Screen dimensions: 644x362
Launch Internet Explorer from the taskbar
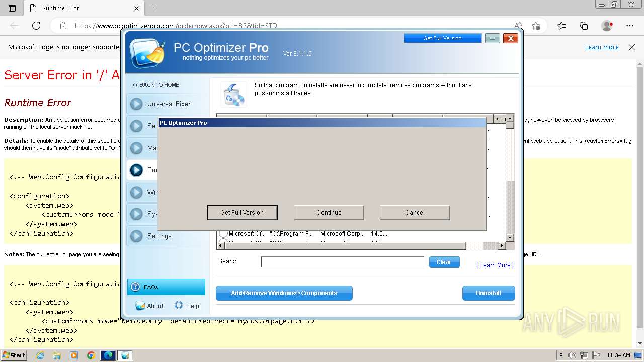[40, 355]
